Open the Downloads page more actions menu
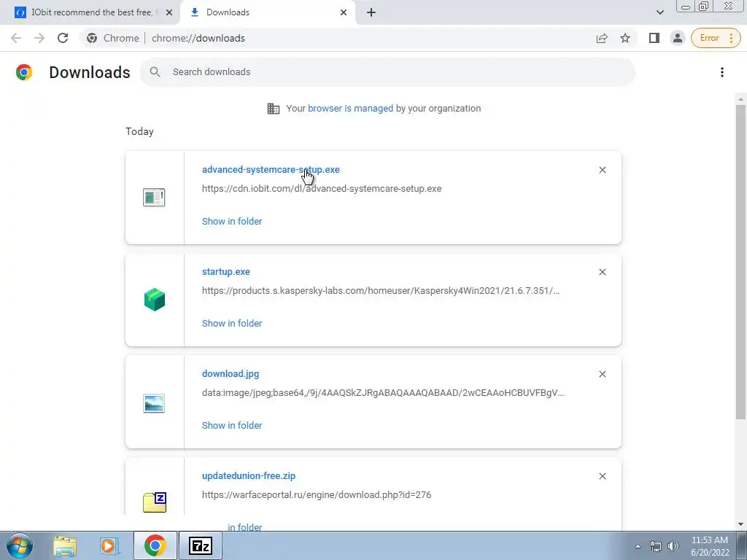This screenshot has height=560, width=747. [x=721, y=72]
